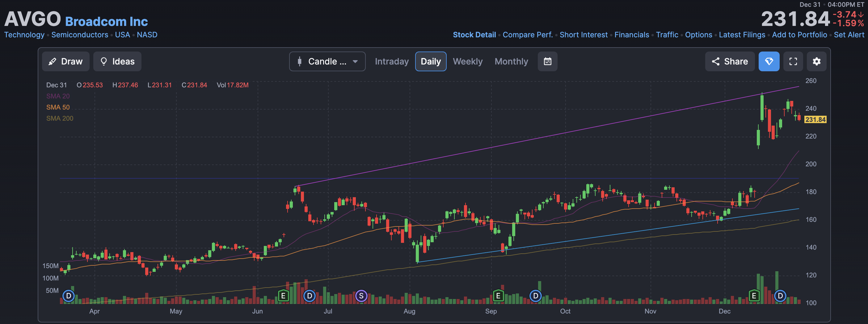Click the low price L 231.31
This screenshot has width=868, height=324.
pos(160,85)
